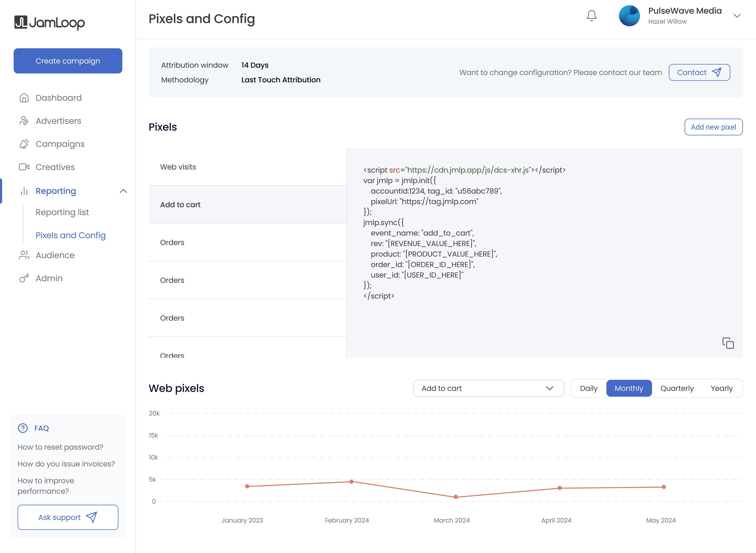
Task: Click the Contact button
Action: pos(699,72)
